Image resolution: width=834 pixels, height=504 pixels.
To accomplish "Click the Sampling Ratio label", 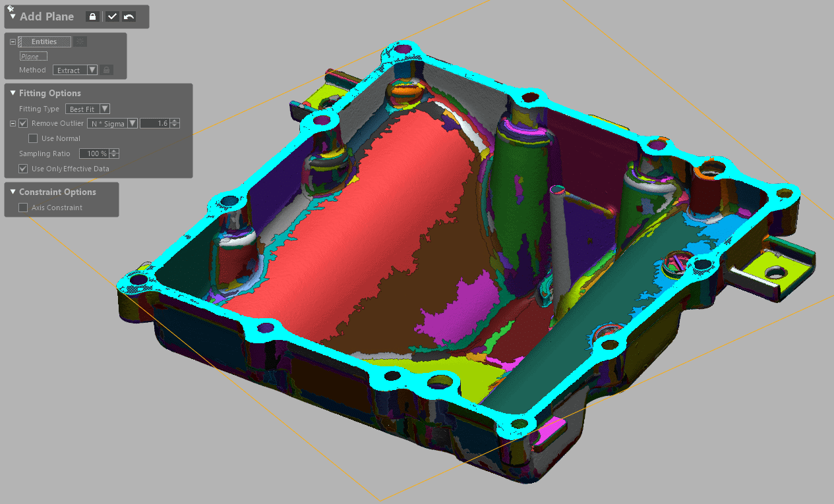I will click(x=45, y=154).
